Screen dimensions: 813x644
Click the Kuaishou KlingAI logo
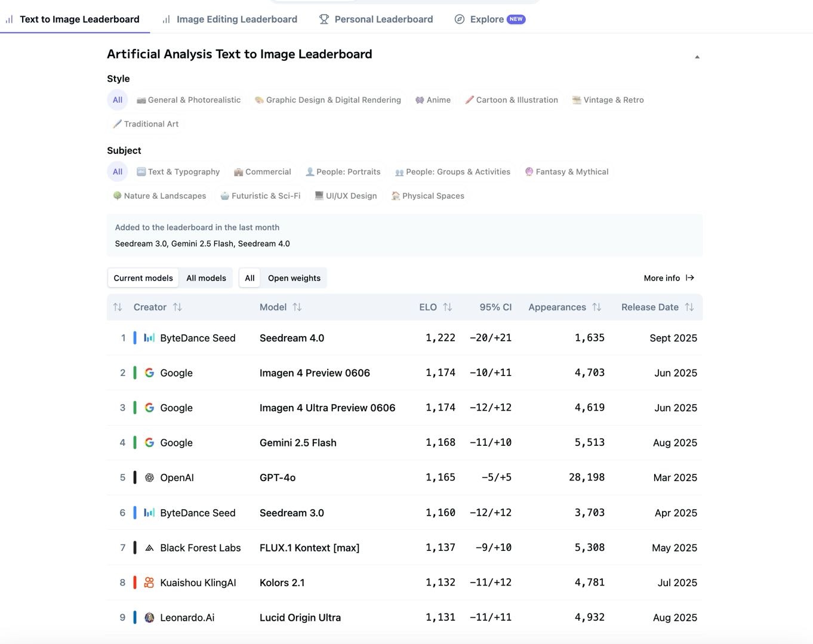pos(149,583)
